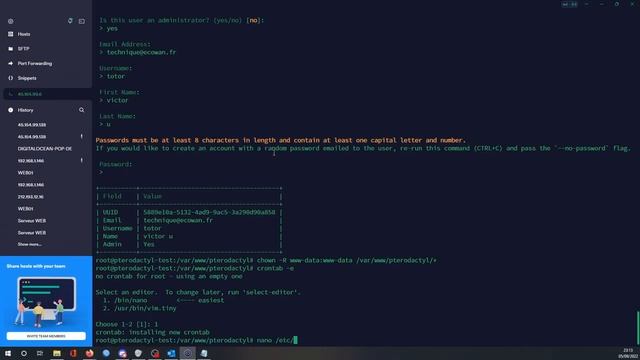Open the purple chat app in taskbar
This screenshot has width=640, height=360.
pos(122,353)
